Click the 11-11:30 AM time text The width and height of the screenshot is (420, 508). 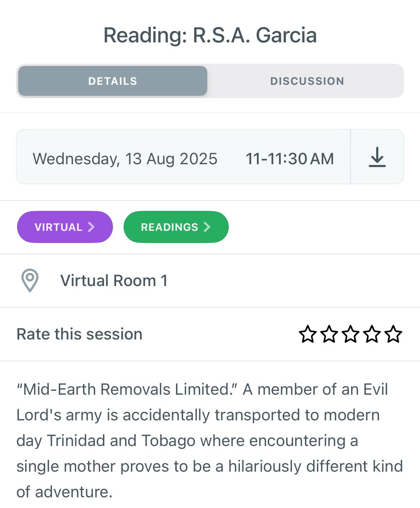tap(290, 159)
